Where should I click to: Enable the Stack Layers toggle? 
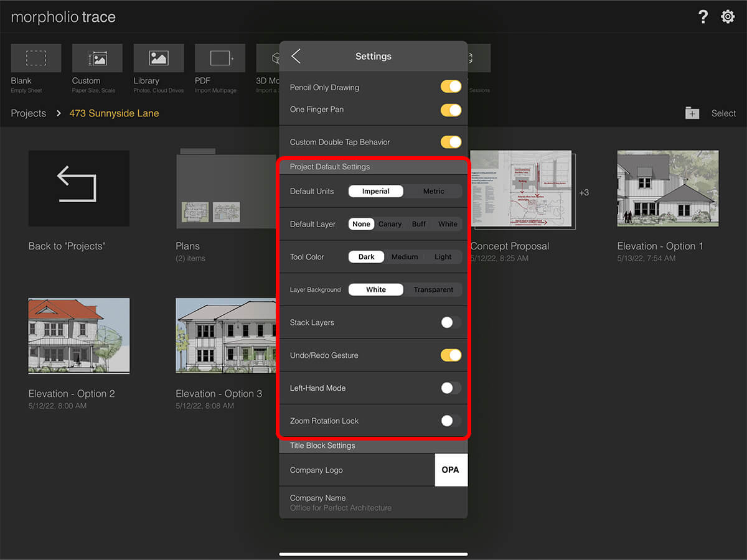coord(451,322)
